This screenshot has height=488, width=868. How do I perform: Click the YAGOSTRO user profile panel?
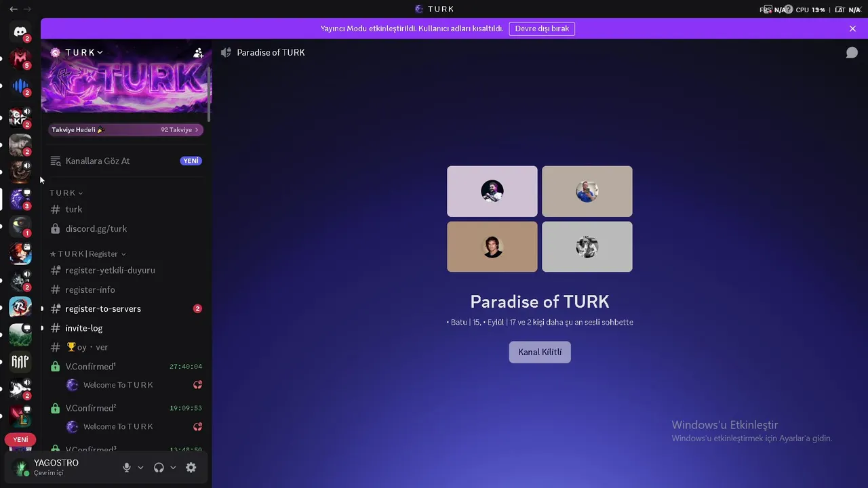point(62,468)
